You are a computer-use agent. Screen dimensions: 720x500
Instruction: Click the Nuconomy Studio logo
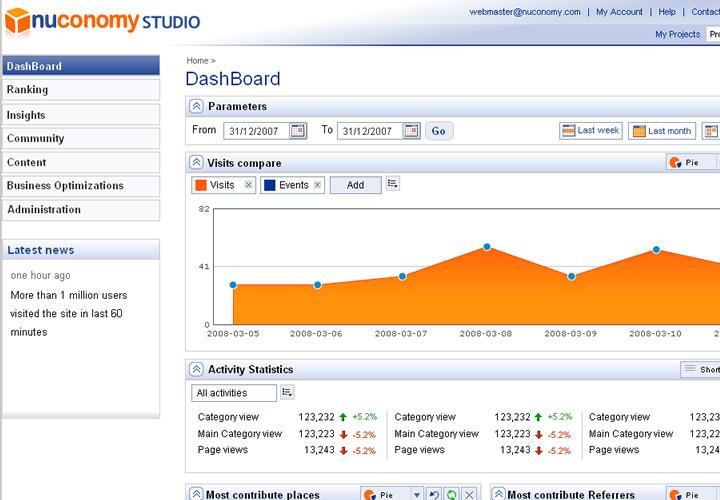(102, 20)
